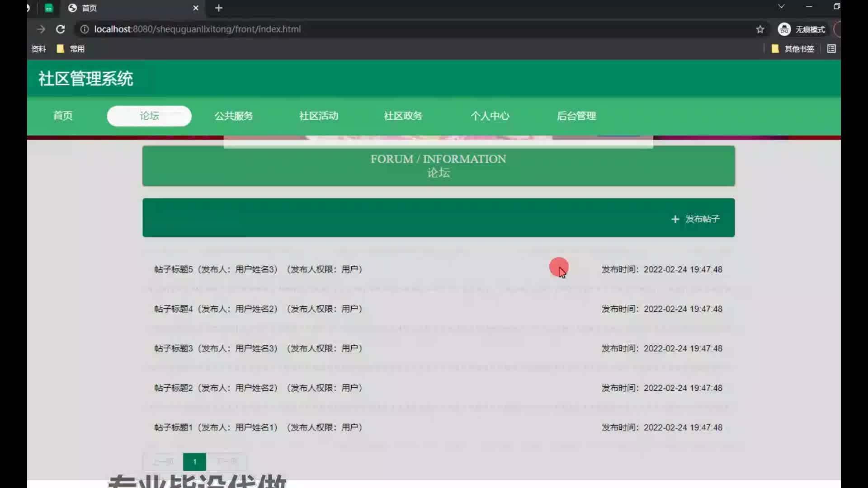Reload the page with refresh icon
Image resolution: width=868 pixels, height=488 pixels.
point(60,29)
